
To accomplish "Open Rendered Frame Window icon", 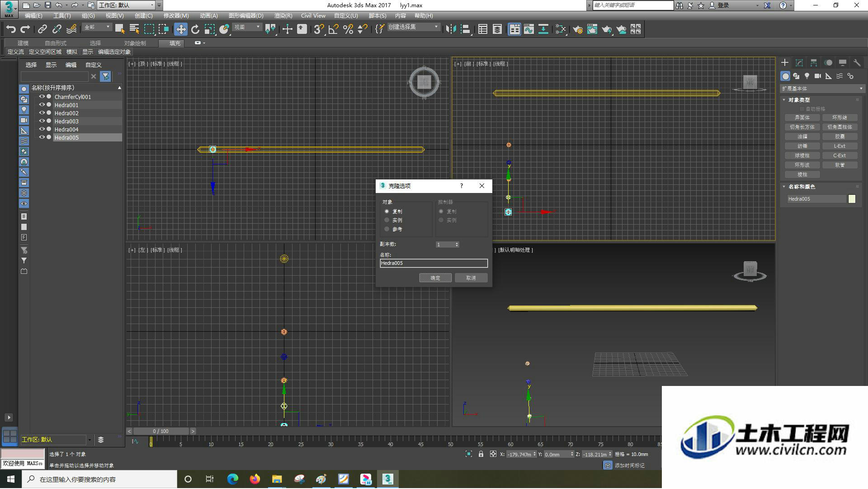I will [x=592, y=29].
